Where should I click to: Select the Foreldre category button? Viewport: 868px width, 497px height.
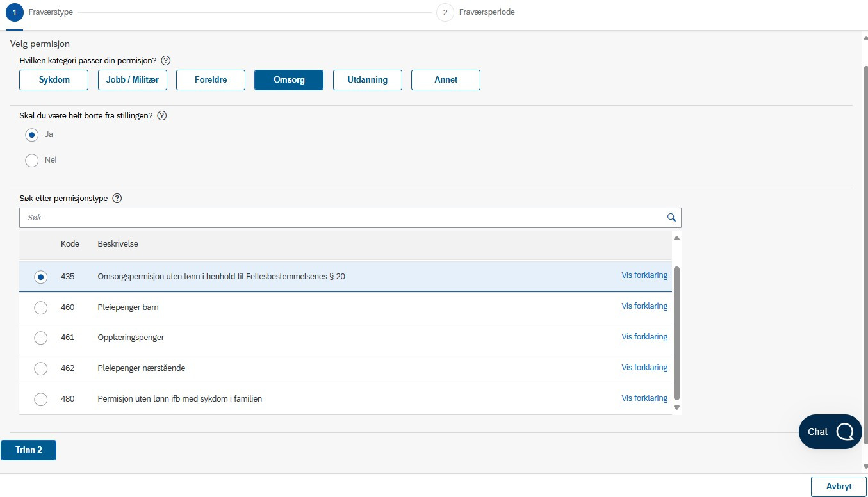click(x=211, y=80)
